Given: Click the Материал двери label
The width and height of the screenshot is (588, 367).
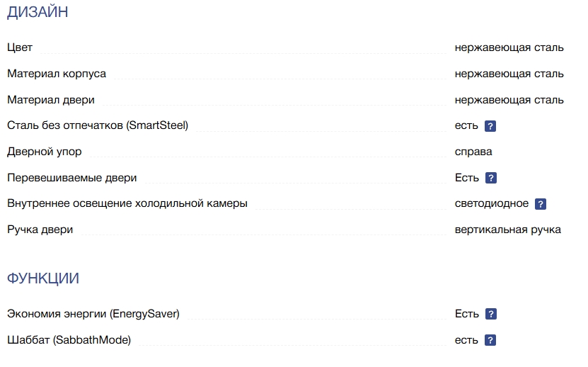Looking at the screenshot, I should tap(51, 100).
